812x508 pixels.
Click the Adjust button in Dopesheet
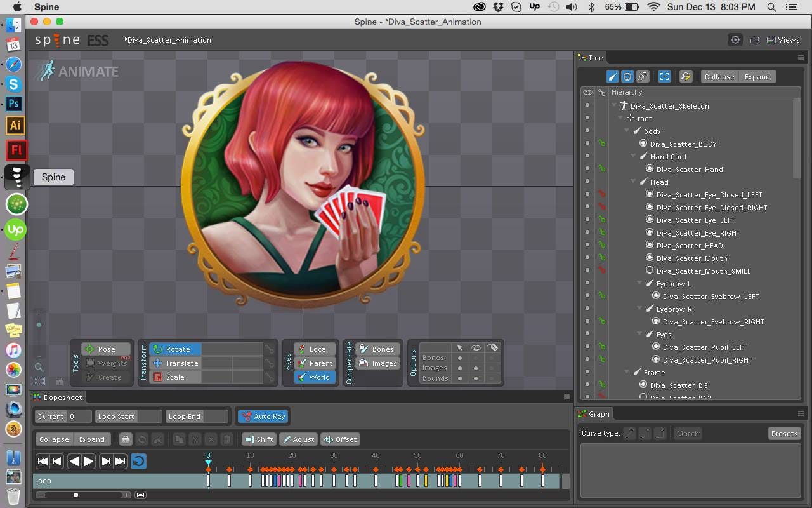coord(298,439)
